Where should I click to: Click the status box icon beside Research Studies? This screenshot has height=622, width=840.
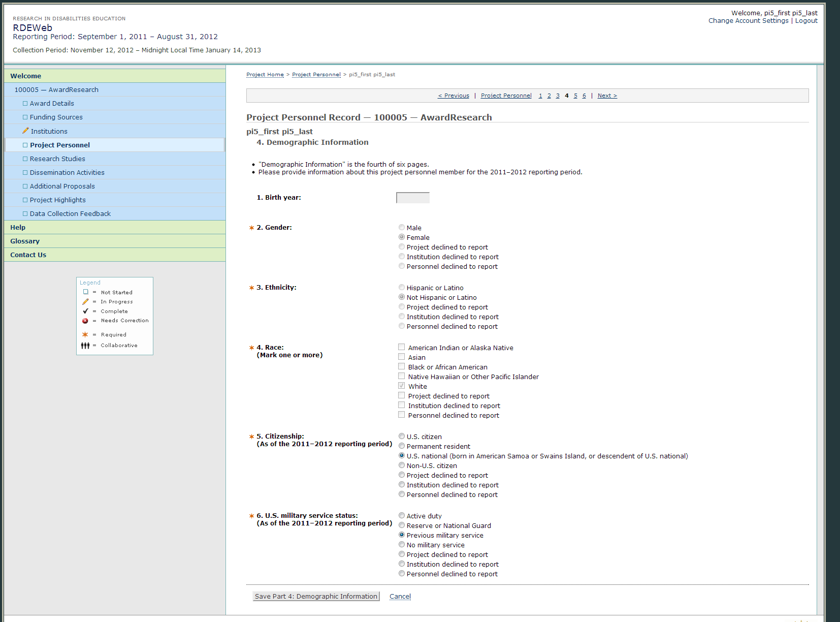pos(25,159)
